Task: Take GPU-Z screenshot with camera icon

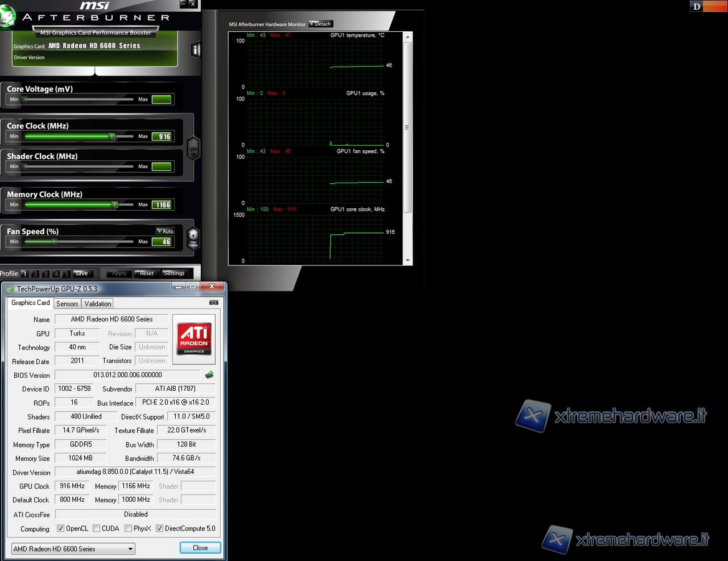Action: pyautogui.click(x=214, y=303)
